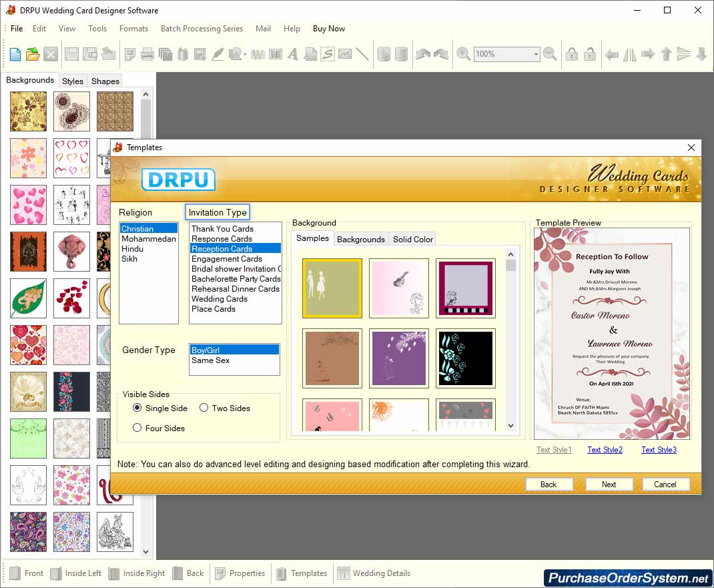The image size is (714, 588).
Task: Choose the black with teal flowers sample
Action: click(x=465, y=358)
